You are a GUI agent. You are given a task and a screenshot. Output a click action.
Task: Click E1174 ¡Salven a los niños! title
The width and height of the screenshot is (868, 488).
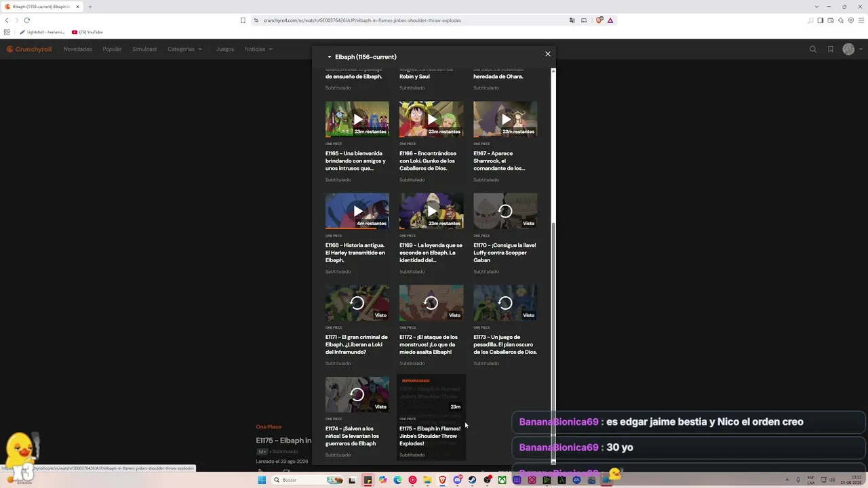point(352,436)
